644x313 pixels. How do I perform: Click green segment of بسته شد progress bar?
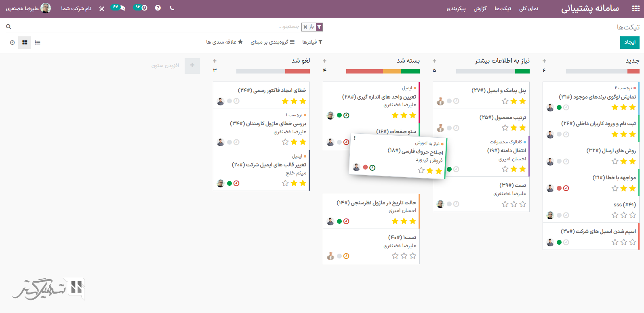coord(410,71)
